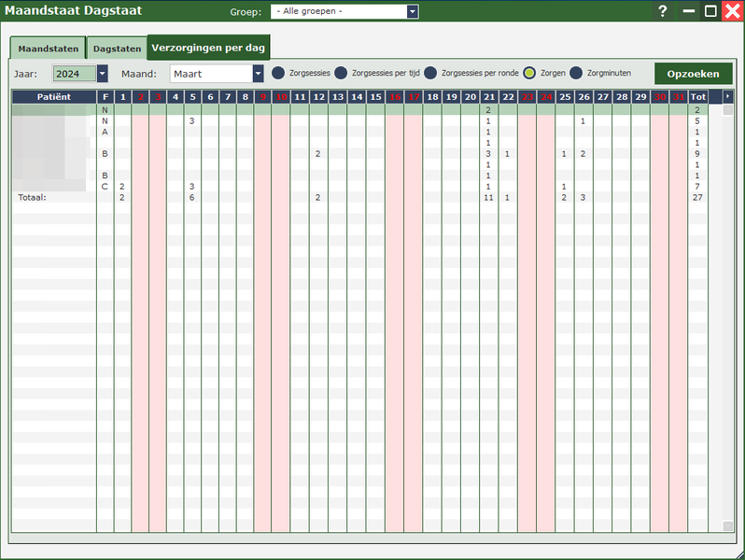Minimize the Maandstaat Dagstaat window
This screenshot has height=560, width=745.
click(x=689, y=11)
